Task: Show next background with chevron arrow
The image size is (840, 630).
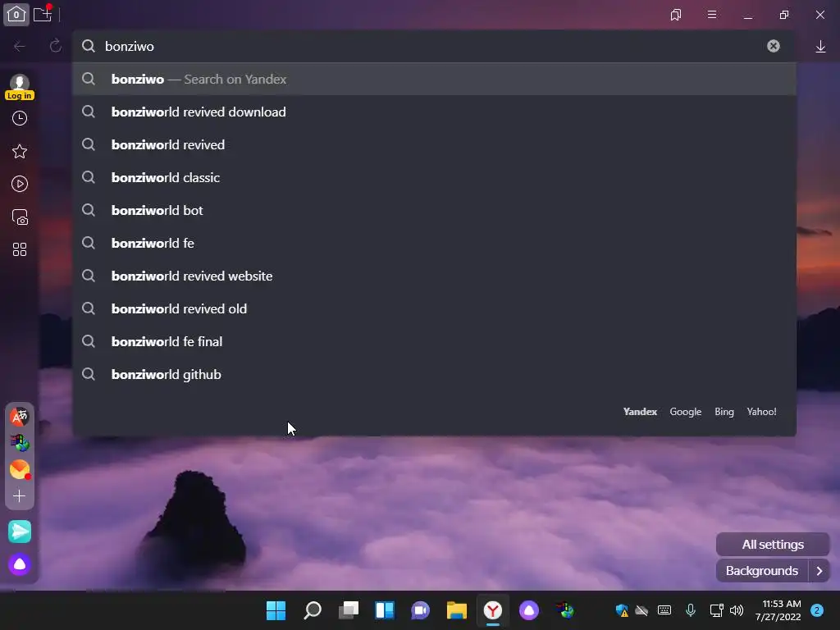Action: pyautogui.click(x=819, y=571)
